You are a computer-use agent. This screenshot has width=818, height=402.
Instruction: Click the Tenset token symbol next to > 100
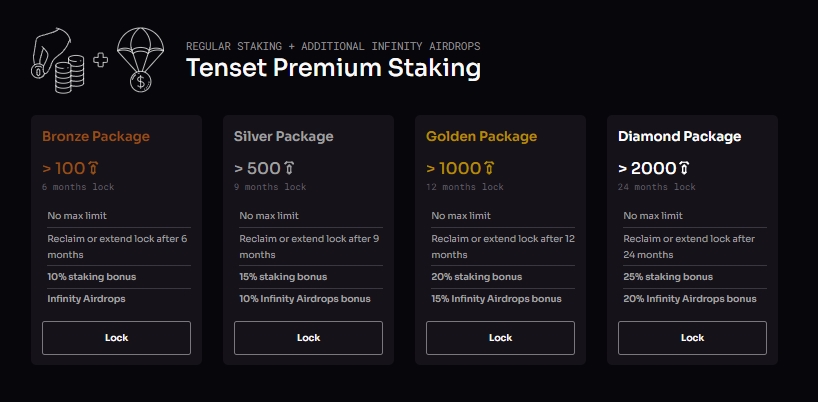pos(93,168)
